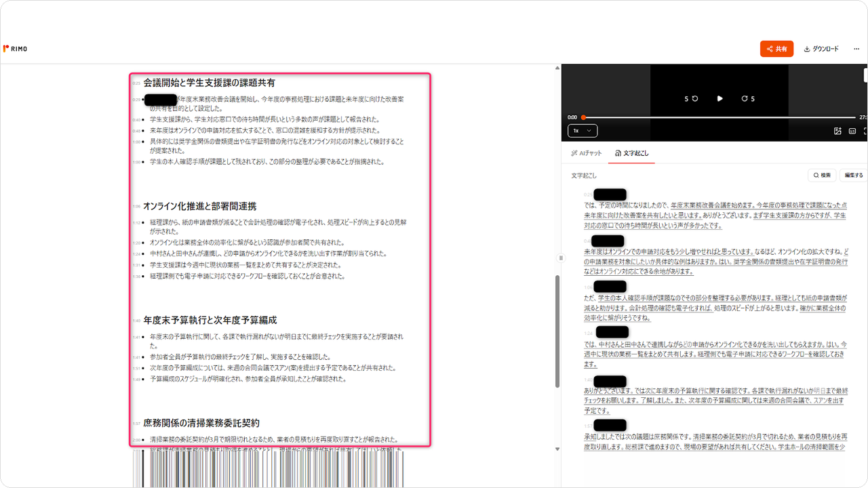
Task: Click heading 年度末予算執行と次年度予算編成
Action: click(x=210, y=320)
